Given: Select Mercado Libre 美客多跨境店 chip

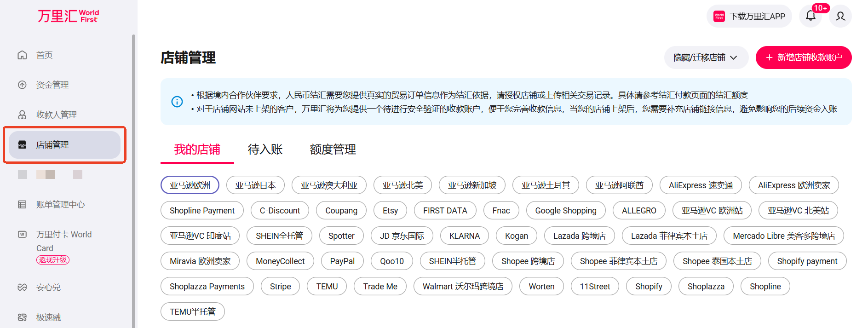Looking at the screenshot, I should [x=784, y=236].
